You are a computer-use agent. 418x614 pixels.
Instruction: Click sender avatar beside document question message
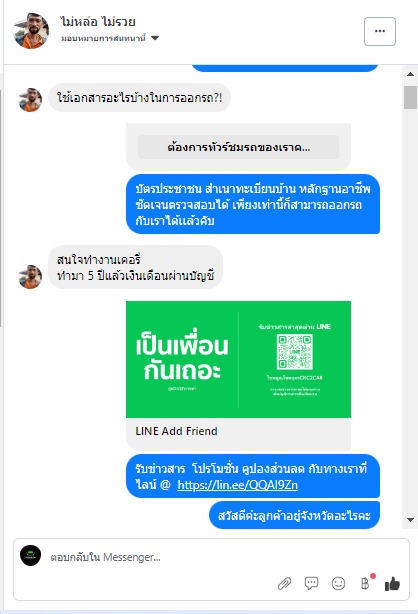tap(30, 99)
